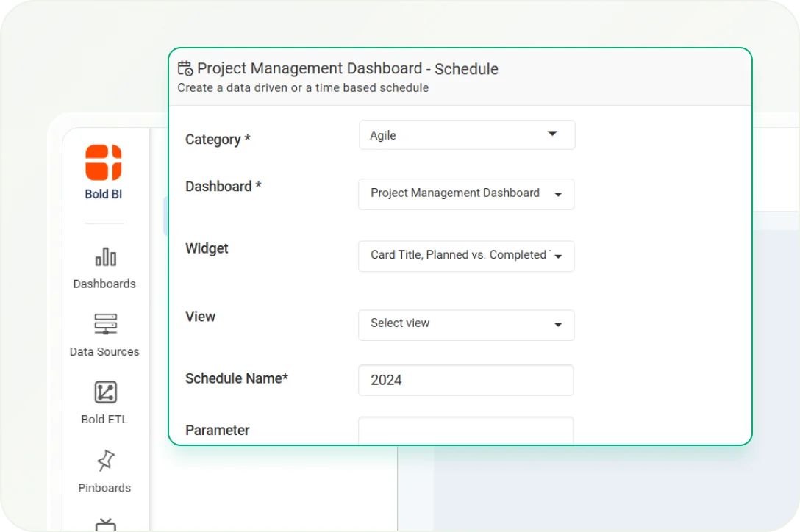800x532 pixels.
Task: Click the Bold BI logo icon
Action: tap(104, 162)
